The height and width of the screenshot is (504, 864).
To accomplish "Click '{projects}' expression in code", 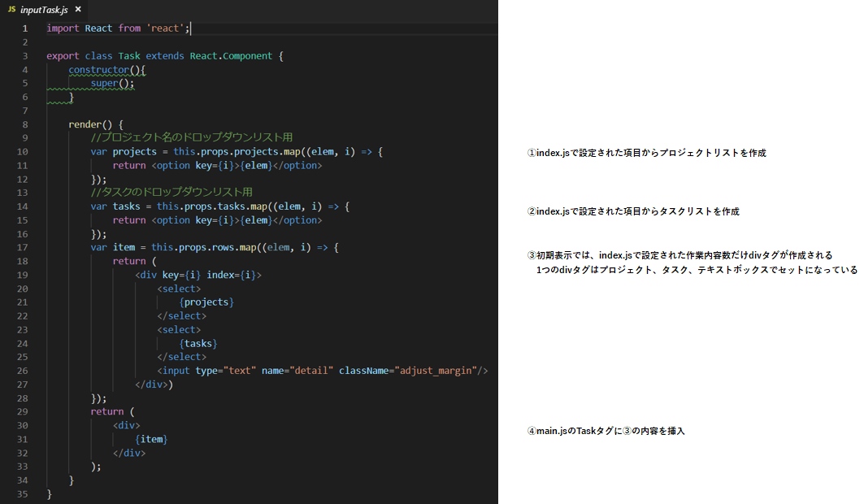I will 206,302.
